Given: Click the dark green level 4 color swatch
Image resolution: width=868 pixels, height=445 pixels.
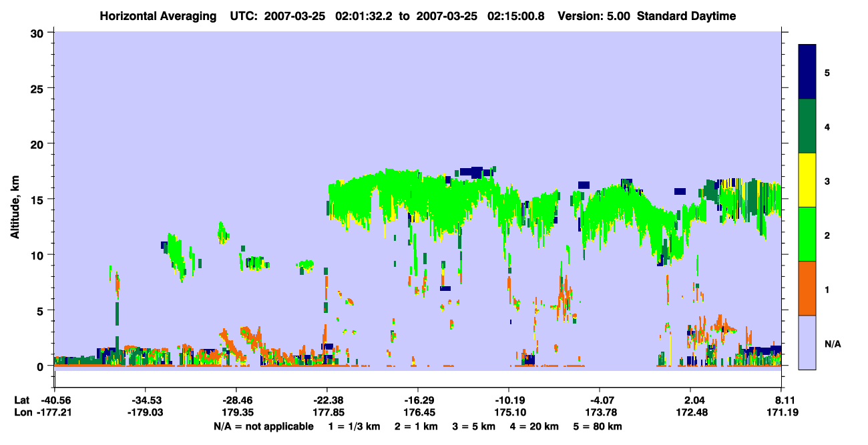Looking at the screenshot, I should click(x=807, y=126).
